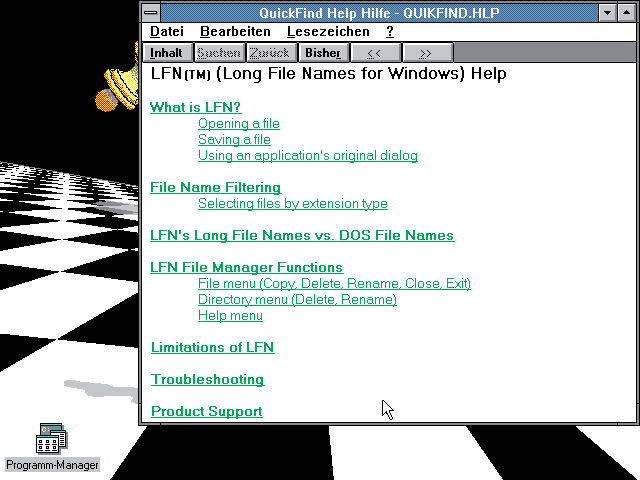
Task: Open the Lesezeichen menu
Action: click(x=328, y=31)
